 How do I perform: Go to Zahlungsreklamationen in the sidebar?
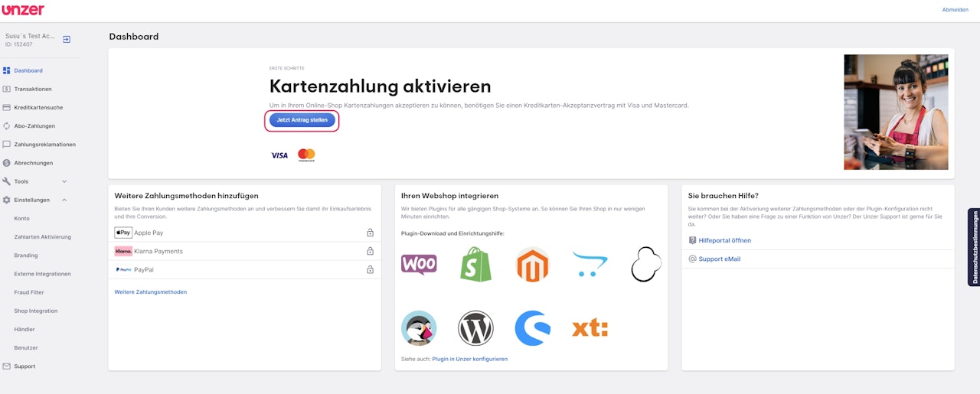[x=44, y=145]
